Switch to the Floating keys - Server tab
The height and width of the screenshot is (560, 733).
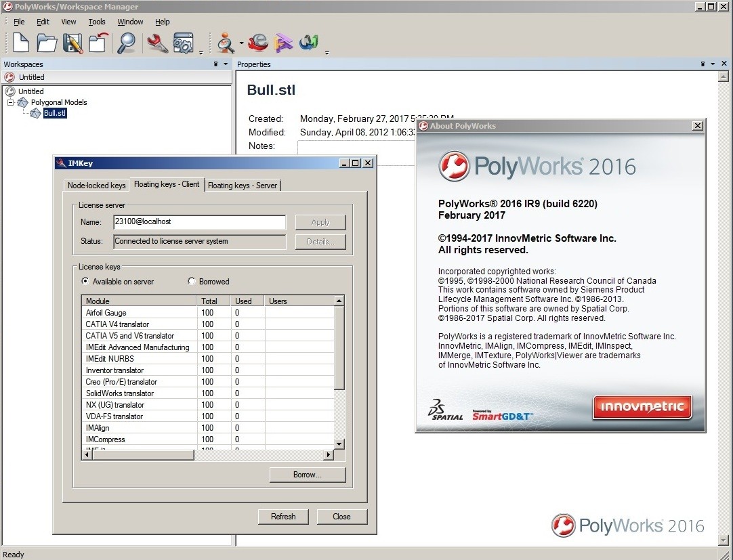pos(243,186)
